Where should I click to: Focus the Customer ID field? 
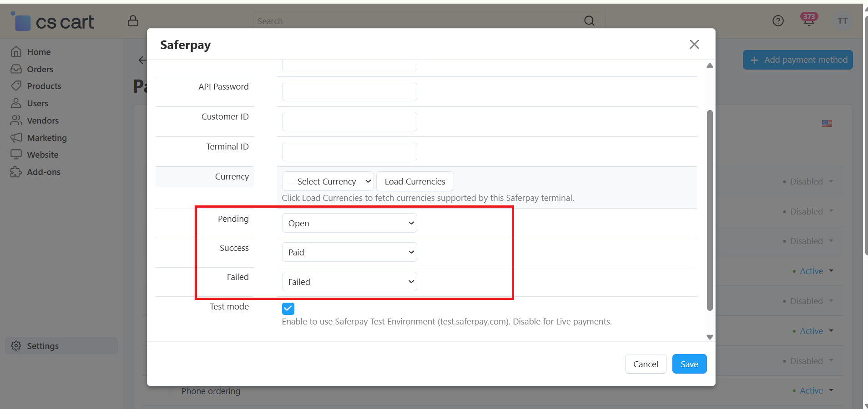coord(349,121)
